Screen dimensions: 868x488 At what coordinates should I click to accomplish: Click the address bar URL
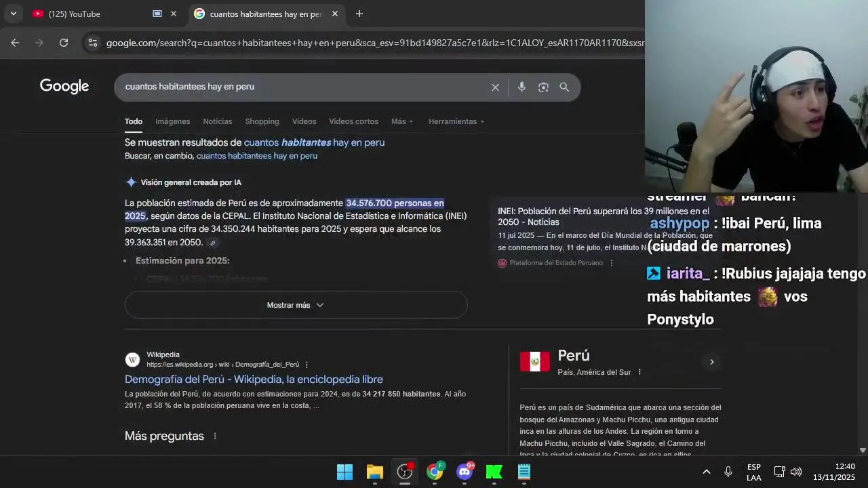(375, 43)
